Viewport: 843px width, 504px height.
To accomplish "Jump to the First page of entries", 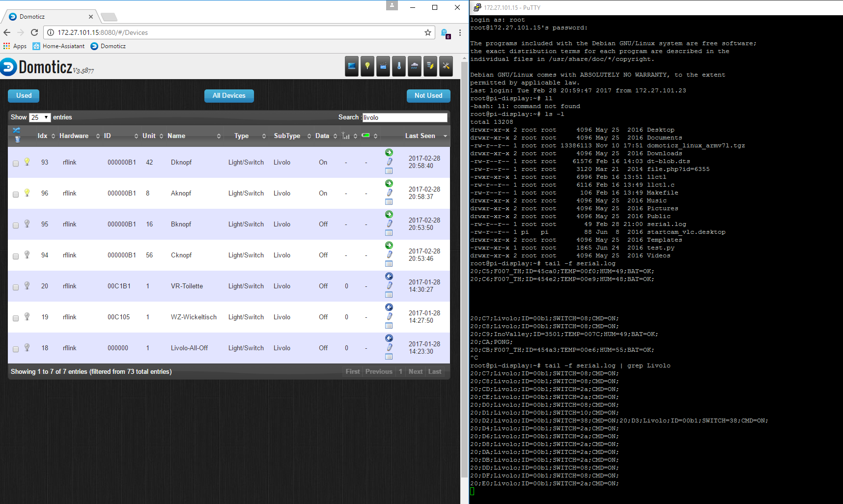I will (353, 372).
